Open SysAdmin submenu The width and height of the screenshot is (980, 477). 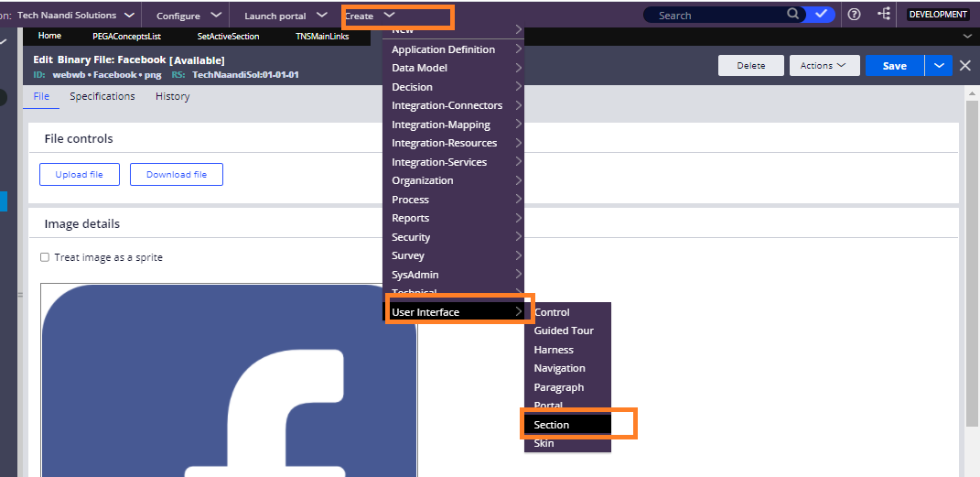453,275
